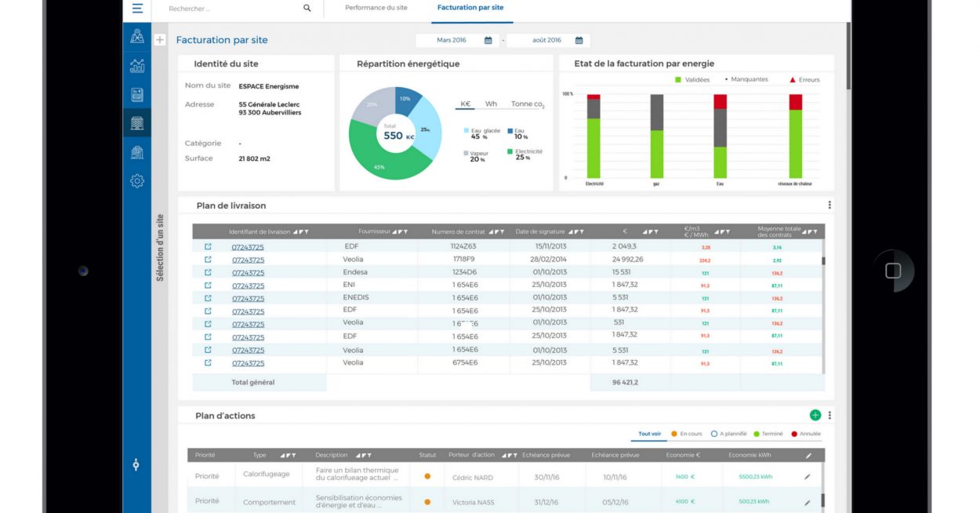The height and width of the screenshot is (513, 980).
Task: Open the invoice document sidebar icon
Action: point(137,95)
